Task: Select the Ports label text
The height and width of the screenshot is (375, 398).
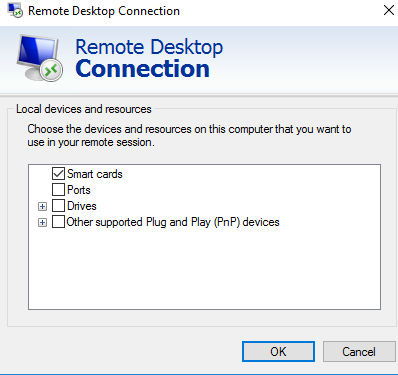Action: pyautogui.click(x=79, y=190)
